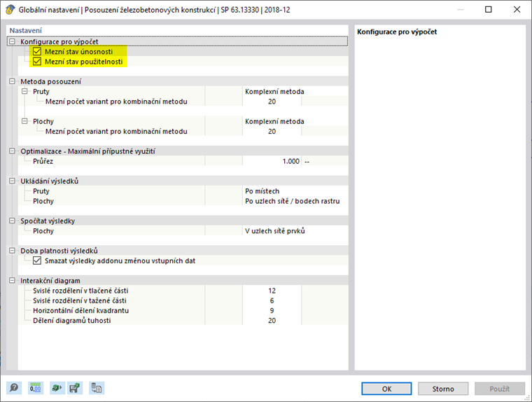Viewport: 532px width, 402px height.
Task: Edit Dělení diagramů tuhosti value 20
Action: click(x=272, y=321)
